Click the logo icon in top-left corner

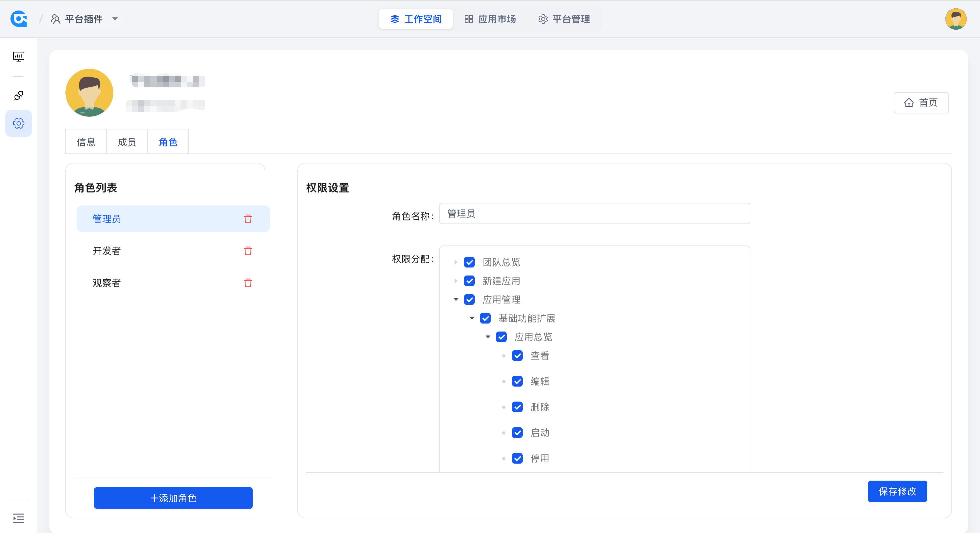[x=19, y=19]
